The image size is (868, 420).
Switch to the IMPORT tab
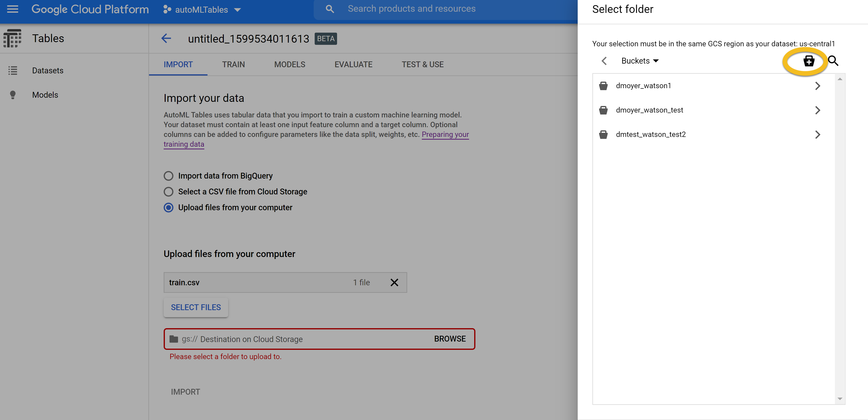pyautogui.click(x=178, y=64)
